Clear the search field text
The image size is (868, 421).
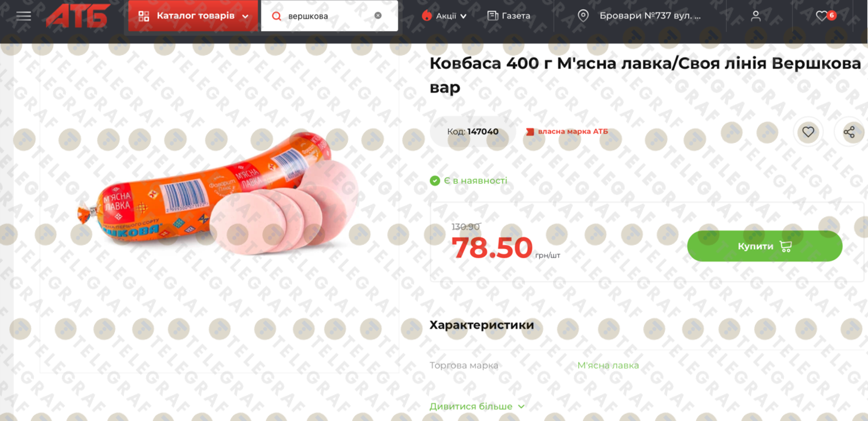click(378, 15)
